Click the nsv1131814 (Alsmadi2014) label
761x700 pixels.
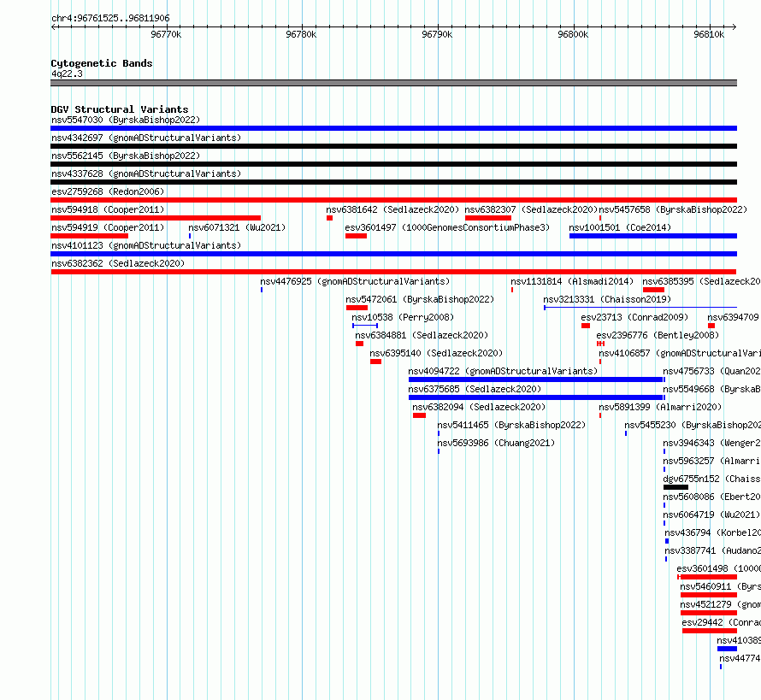pos(572,281)
